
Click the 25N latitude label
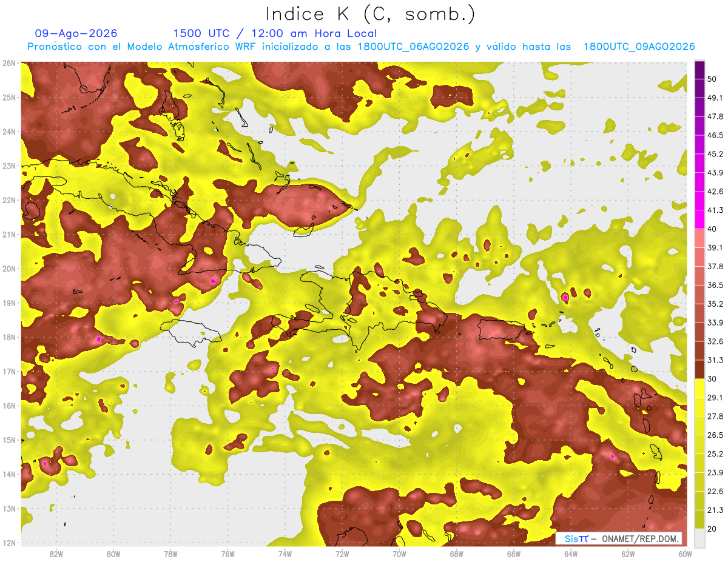coord(8,97)
